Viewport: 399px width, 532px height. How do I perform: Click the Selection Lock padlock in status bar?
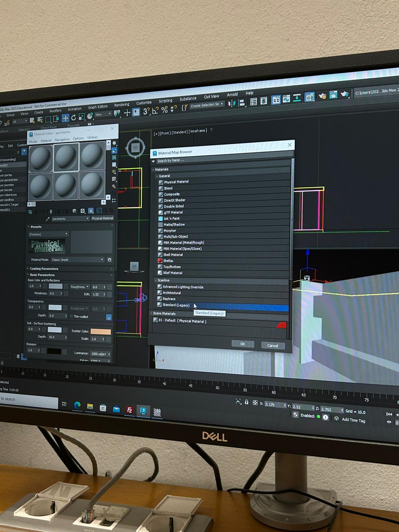click(x=246, y=402)
